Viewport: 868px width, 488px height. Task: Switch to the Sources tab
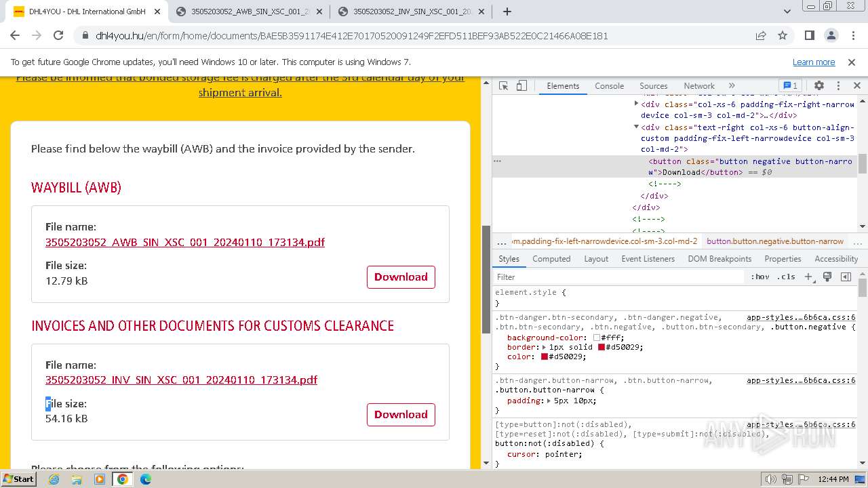654,86
